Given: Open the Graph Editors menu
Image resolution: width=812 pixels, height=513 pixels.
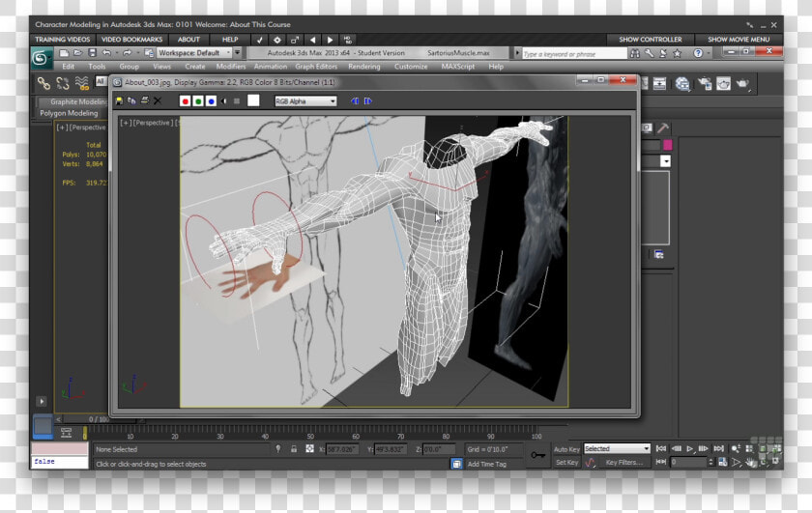Looking at the screenshot, I should (316, 67).
